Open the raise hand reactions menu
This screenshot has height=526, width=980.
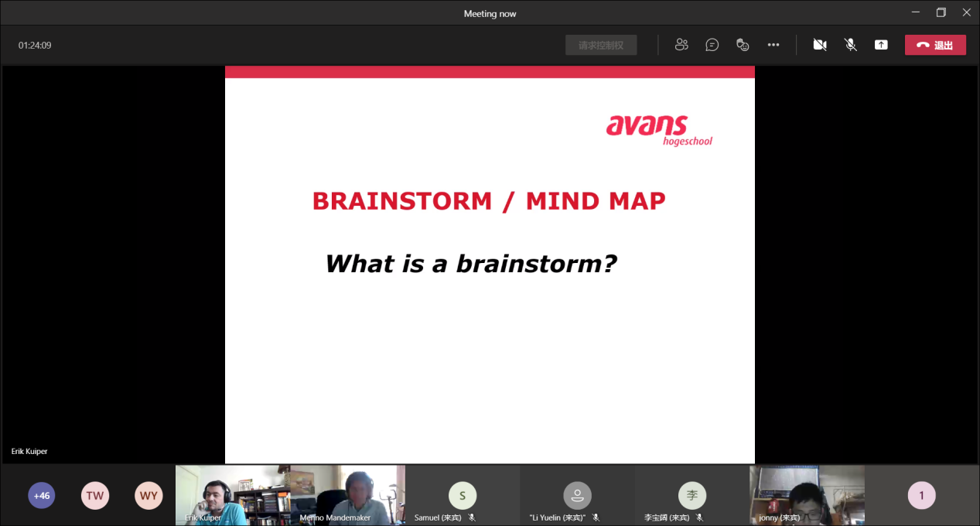pyautogui.click(x=743, y=45)
